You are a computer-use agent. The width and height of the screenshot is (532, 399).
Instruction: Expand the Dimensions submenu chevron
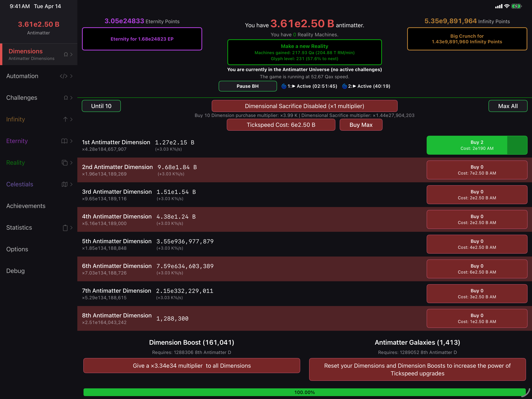[71, 54]
